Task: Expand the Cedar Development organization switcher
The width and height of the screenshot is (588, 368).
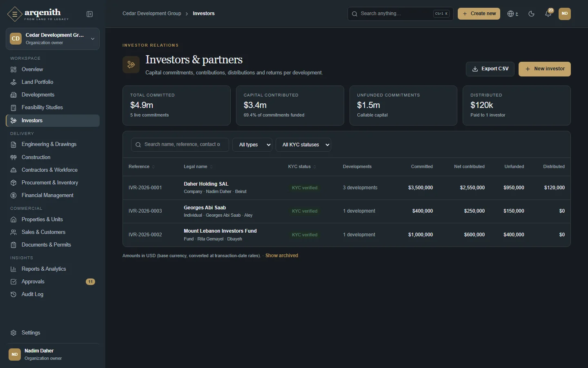Action: (x=53, y=39)
